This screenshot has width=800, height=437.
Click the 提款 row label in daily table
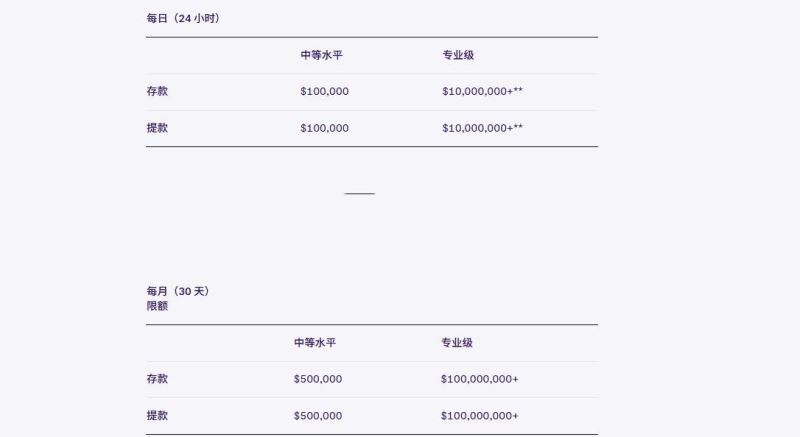[x=157, y=128]
